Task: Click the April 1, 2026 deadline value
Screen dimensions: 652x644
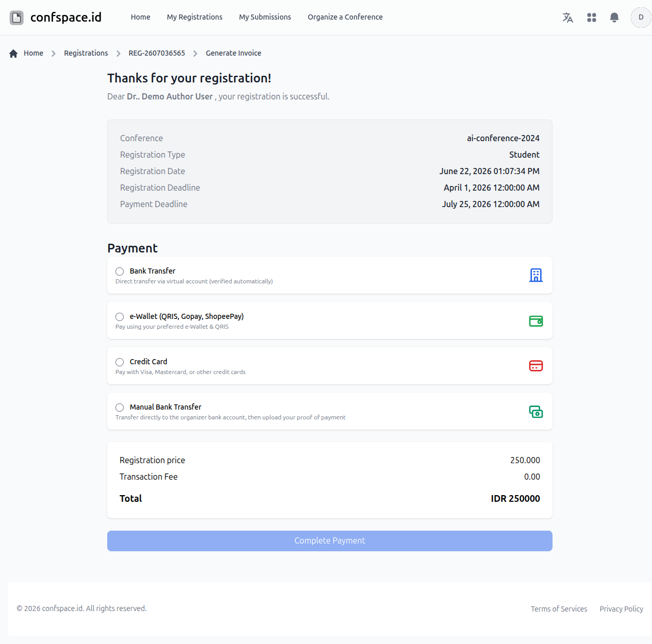Action: pyautogui.click(x=492, y=188)
